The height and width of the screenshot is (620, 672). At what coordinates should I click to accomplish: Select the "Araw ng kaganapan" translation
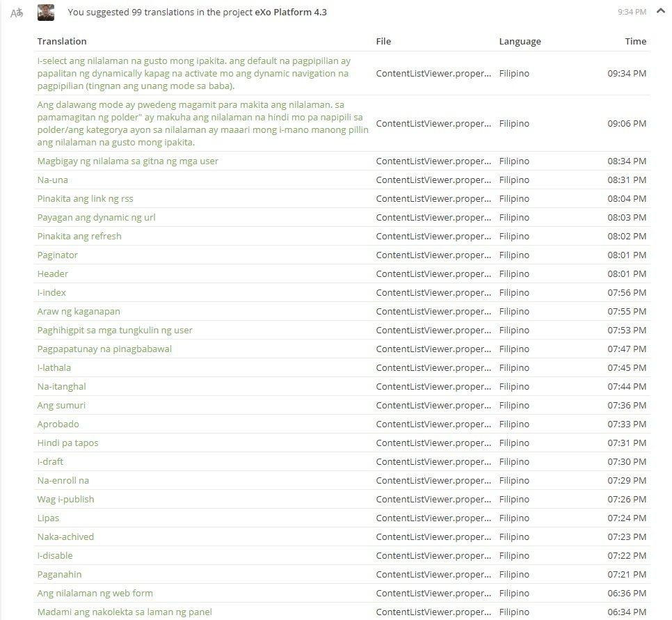tap(79, 311)
